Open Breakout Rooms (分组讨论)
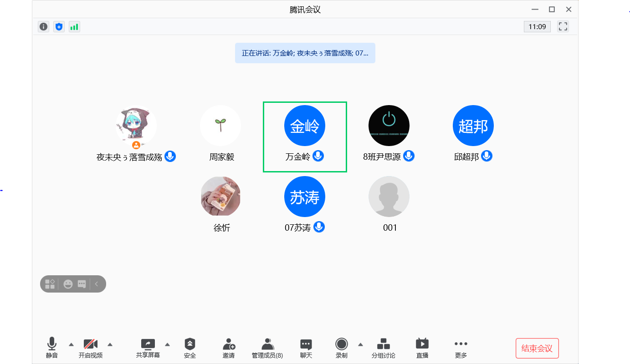This screenshot has width=630, height=364. [x=384, y=348]
